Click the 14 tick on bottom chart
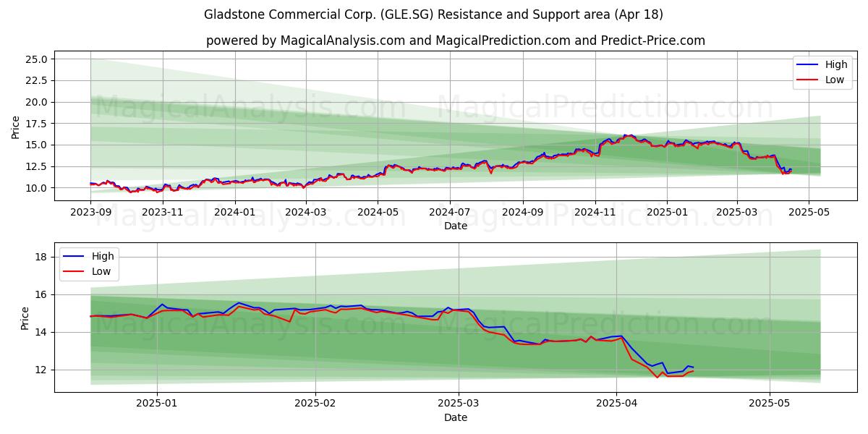 (x=41, y=332)
